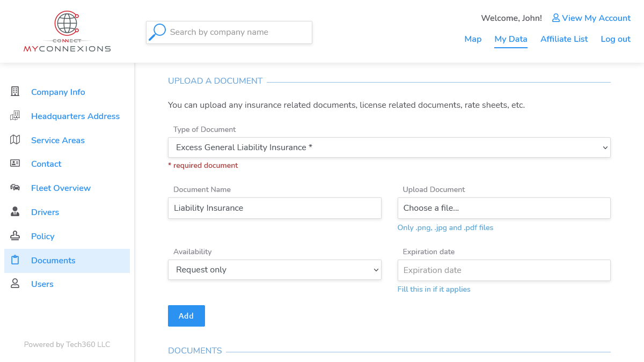Open Company Info in the sidebar

pyautogui.click(x=58, y=92)
